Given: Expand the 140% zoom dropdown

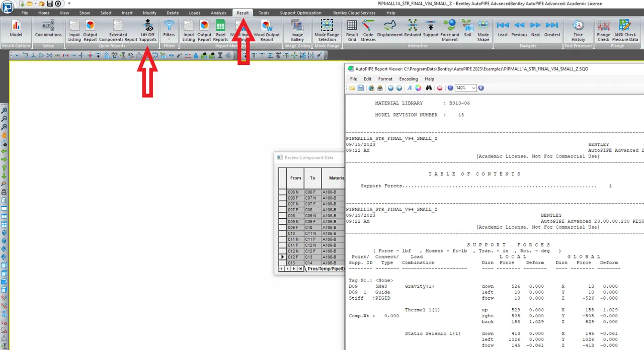Looking at the screenshot, I should point(473,88).
